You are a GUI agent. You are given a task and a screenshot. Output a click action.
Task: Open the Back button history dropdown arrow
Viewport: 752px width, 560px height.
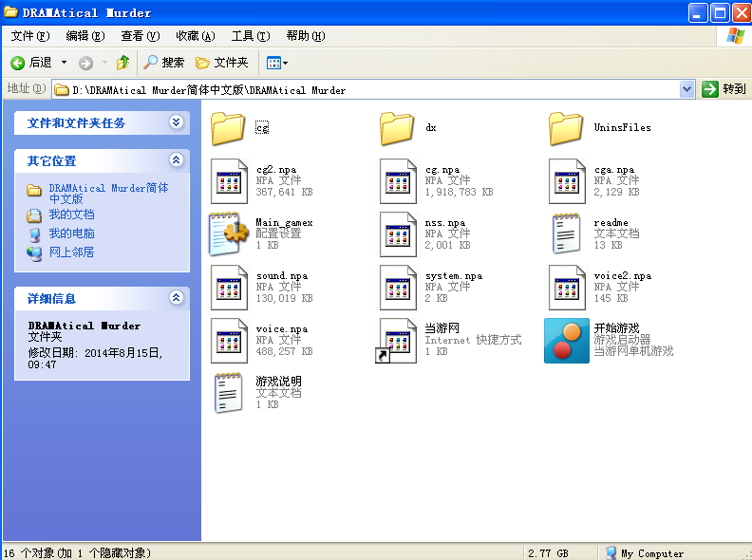click(64, 63)
